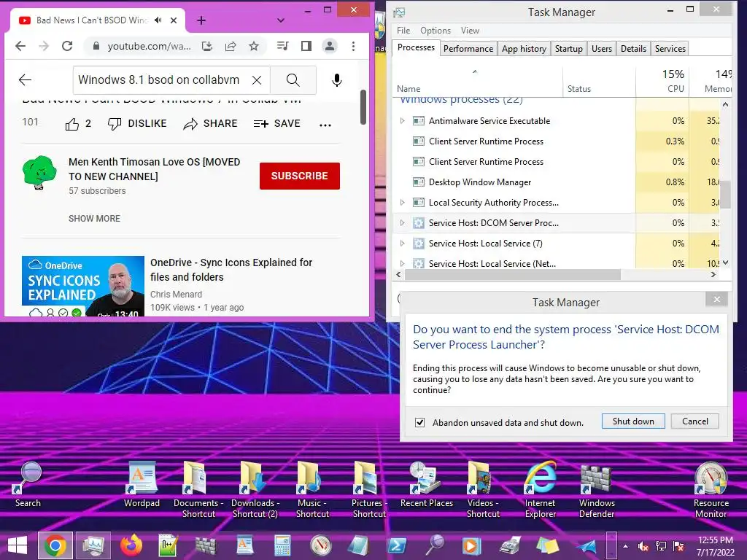
Task: Sort processes by CPU column header
Action: coord(662,81)
